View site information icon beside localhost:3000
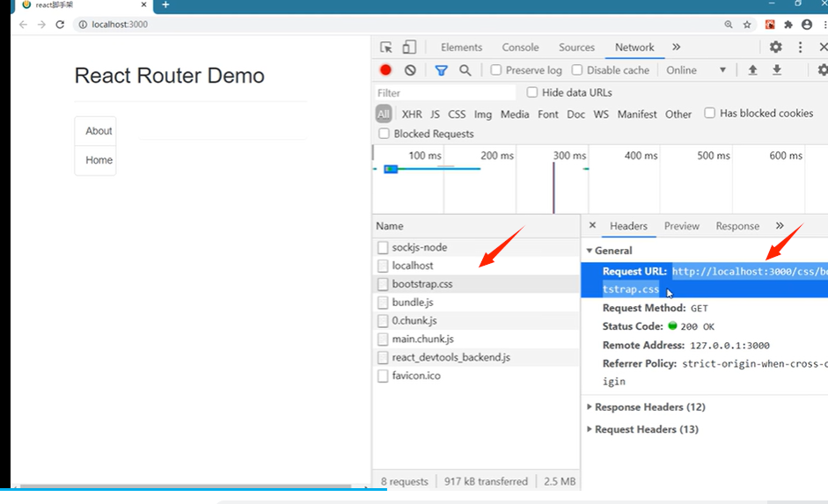 [x=83, y=25]
